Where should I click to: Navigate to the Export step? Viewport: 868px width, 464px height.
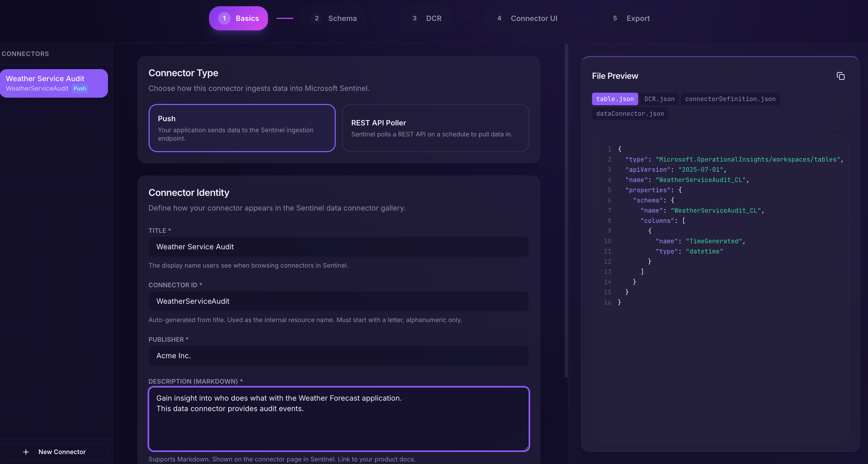point(629,18)
